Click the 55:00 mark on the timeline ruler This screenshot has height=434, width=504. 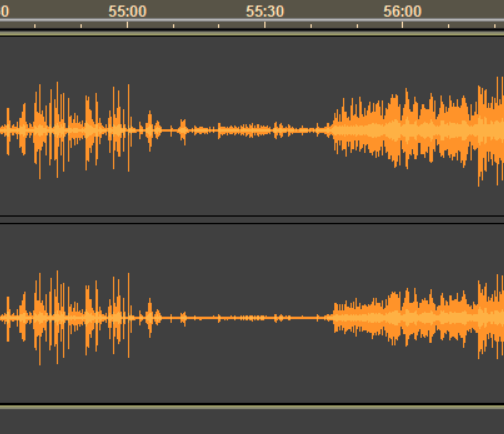pos(127,12)
